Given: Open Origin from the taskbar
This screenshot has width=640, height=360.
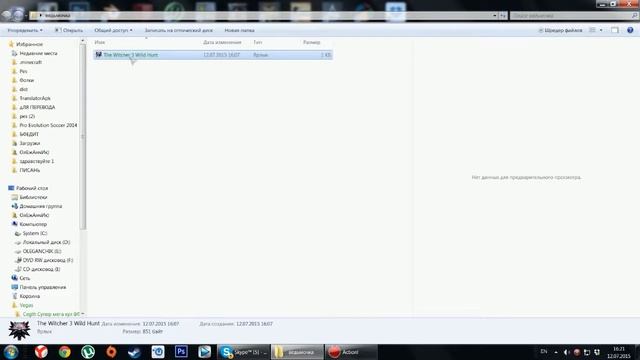Looking at the screenshot, I should [x=111, y=351].
